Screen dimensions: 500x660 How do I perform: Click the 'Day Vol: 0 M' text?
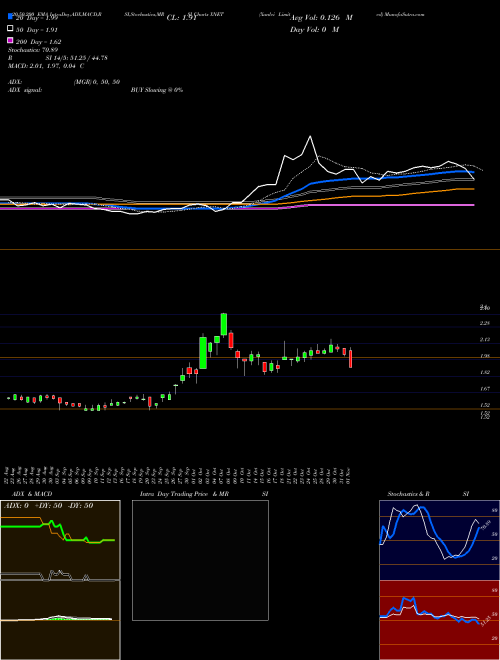314,30
